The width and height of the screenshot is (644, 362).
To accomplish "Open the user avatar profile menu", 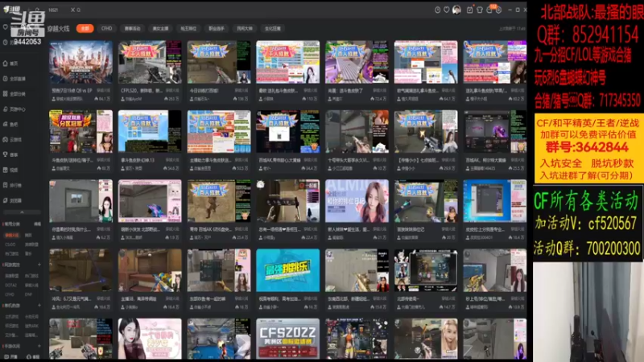I will coord(456,10).
